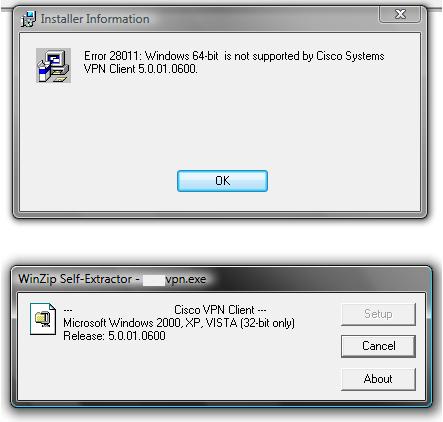Close the Installer Information dialog
This screenshot has height=422, width=443.
pyautogui.click(x=400, y=14)
